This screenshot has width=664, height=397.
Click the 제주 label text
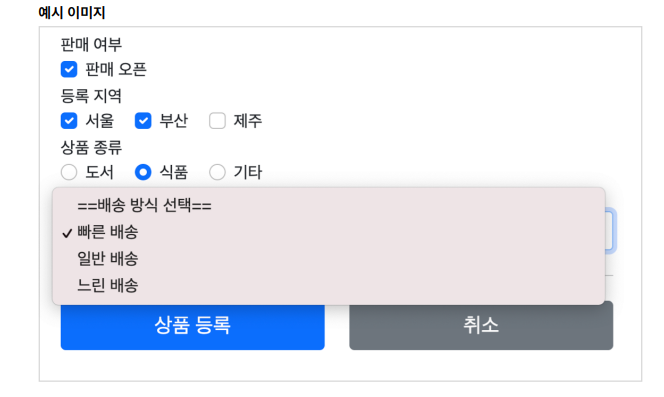point(248,121)
